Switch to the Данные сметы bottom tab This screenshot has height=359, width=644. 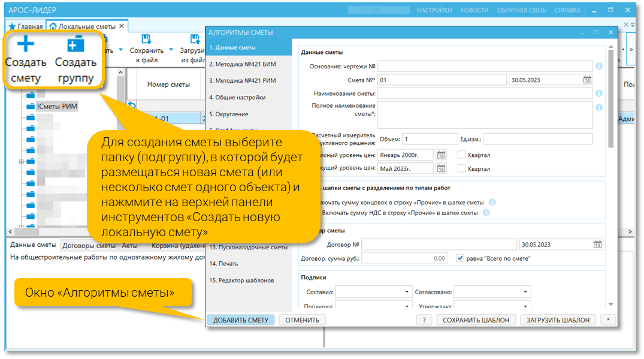pos(34,245)
